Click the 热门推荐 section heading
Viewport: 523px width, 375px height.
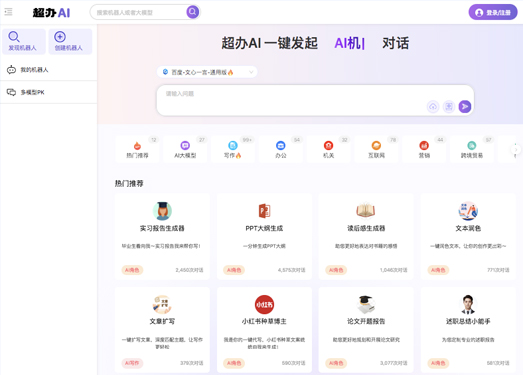[x=129, y=183]
